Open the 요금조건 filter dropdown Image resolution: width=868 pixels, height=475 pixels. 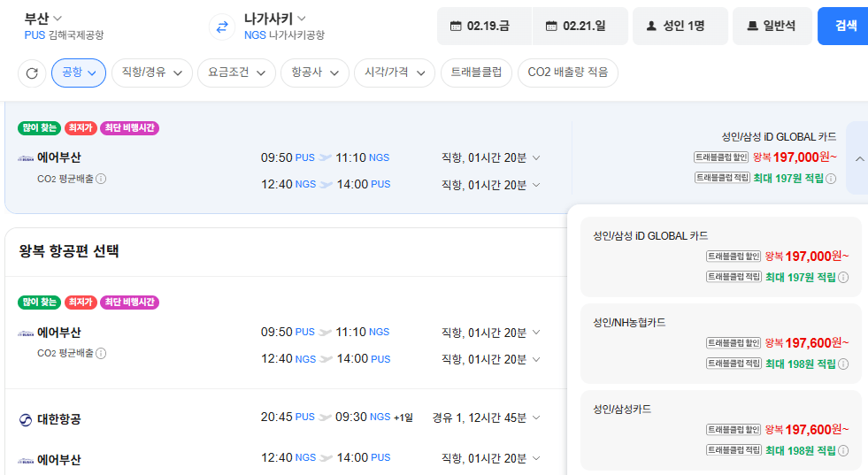click(x=236, y=73)
